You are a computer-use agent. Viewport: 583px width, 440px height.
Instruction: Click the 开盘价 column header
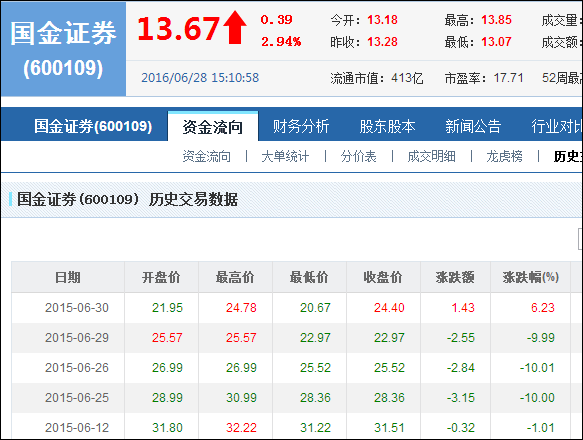[161, 277]
